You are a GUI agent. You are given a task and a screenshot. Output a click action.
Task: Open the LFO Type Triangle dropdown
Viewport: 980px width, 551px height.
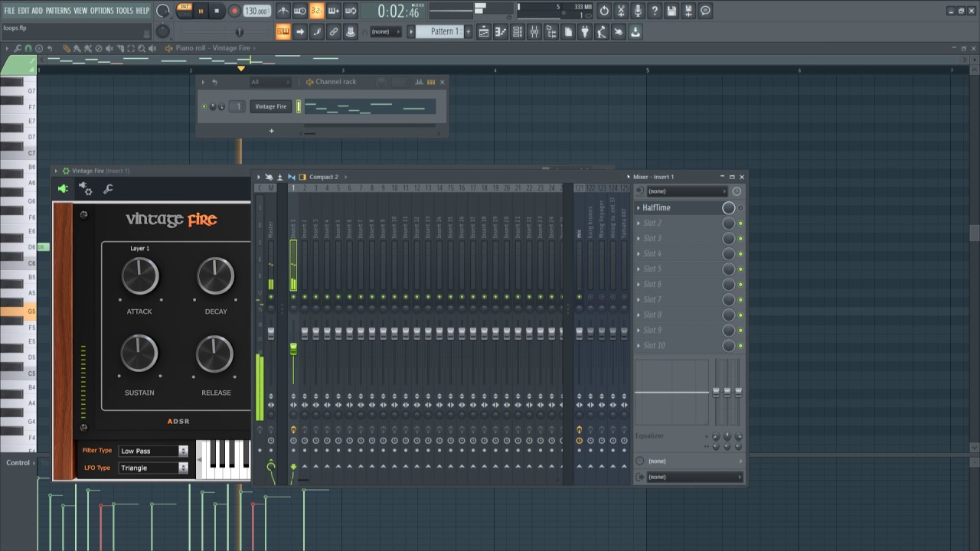click(x=153, y=468)
